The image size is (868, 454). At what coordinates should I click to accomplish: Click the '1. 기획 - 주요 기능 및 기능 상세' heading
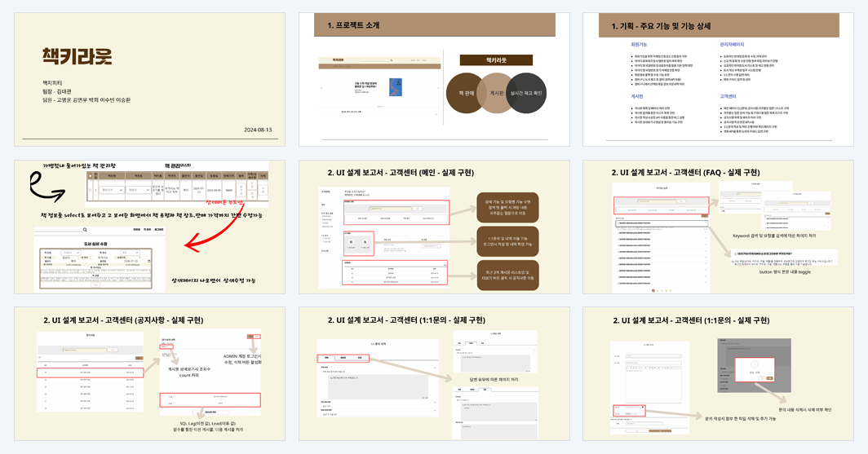[661, 26]
